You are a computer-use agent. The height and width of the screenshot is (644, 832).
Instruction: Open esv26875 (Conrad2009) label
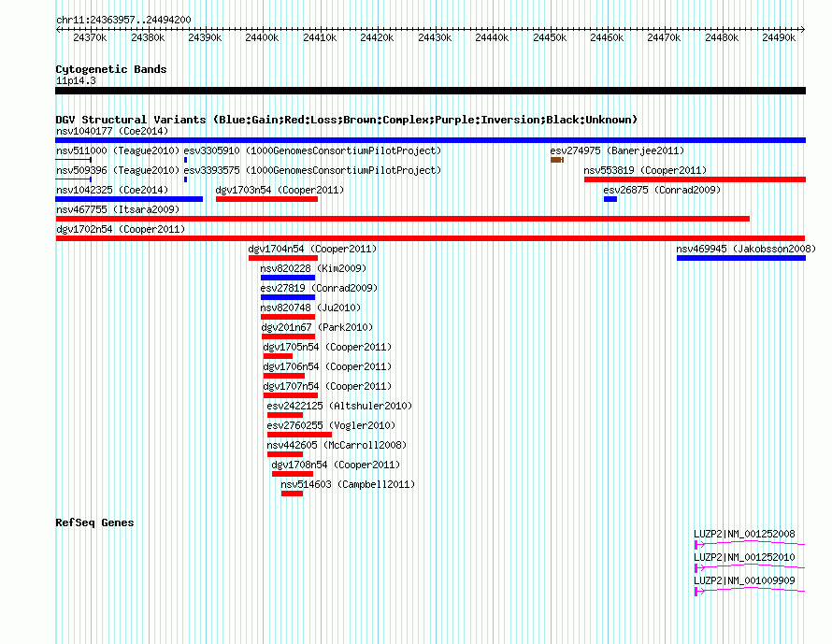click(x=662, y=190)
